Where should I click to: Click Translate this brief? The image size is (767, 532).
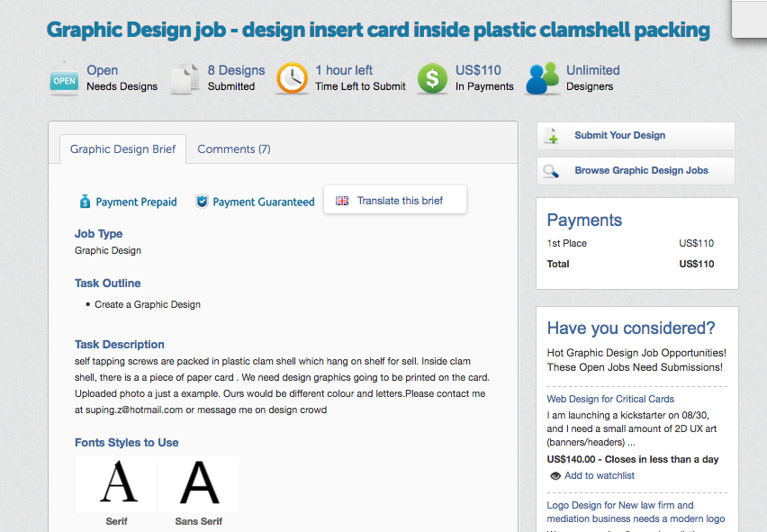400,201
